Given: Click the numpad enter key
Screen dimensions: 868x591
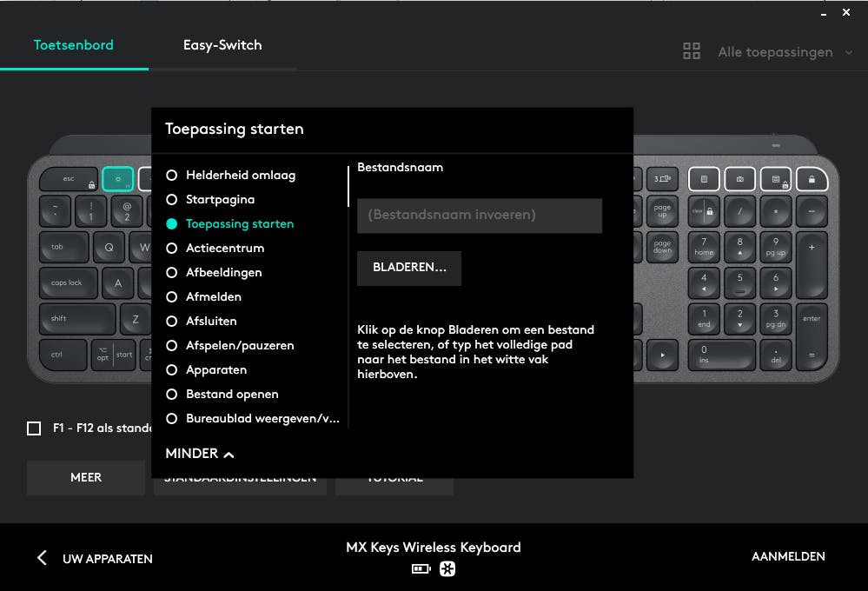Looking at the screenshot, I should click(x=812, y=335).
